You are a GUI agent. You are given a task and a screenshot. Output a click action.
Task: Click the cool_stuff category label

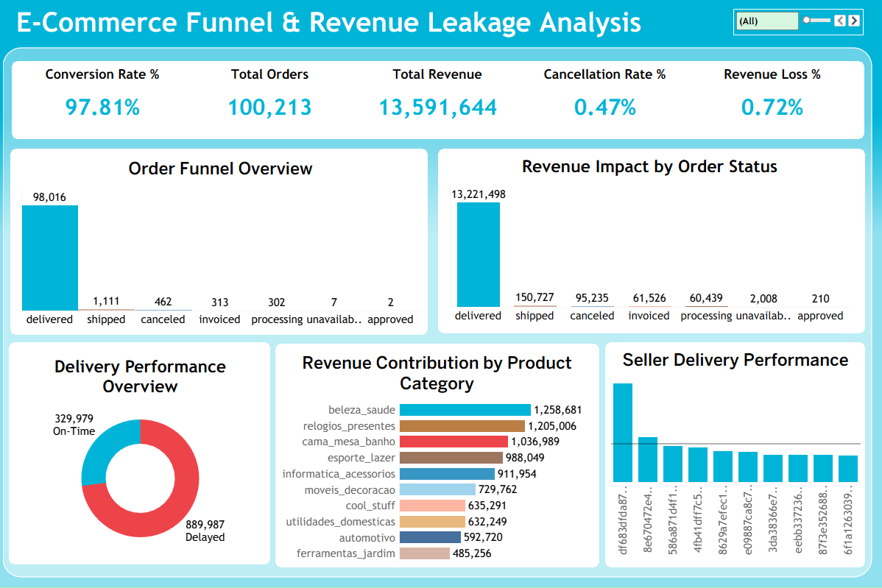point(370,506)
